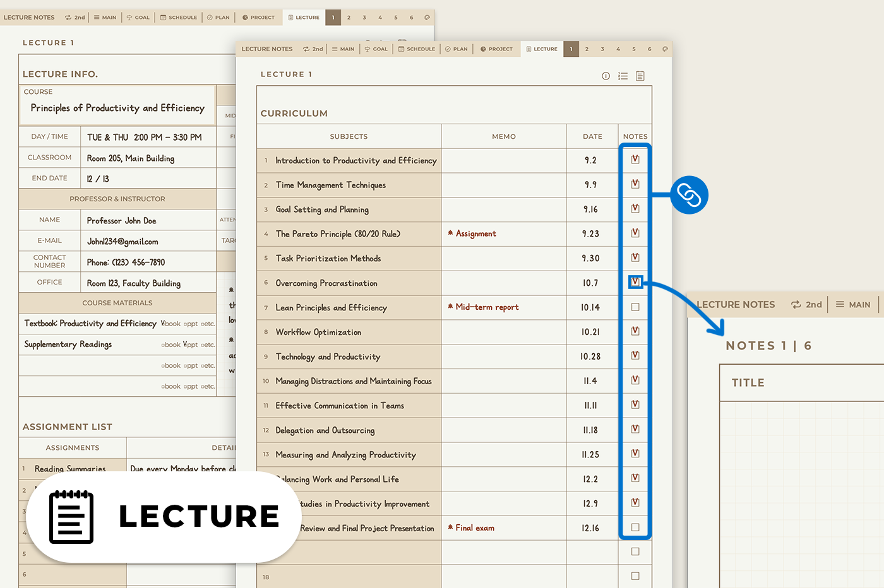Viewport: 884px width, 588px height.
Task: Click the info icon beside the Lecture 1 heading
Action: [606, 76]
